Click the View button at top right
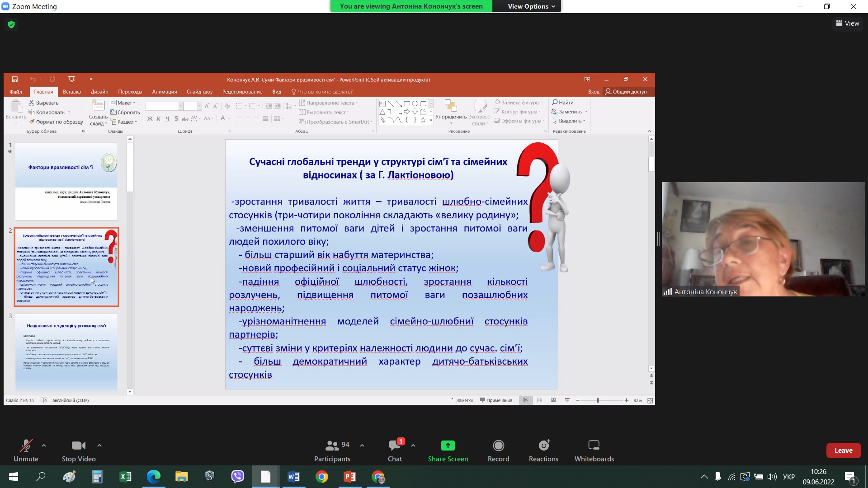This screenshot has height=488, width=868. 848,23
